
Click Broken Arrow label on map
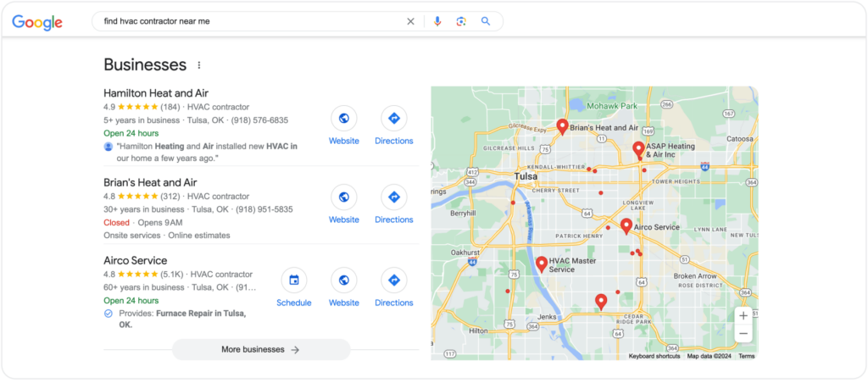pyautogui.click(x=695, y=276)
